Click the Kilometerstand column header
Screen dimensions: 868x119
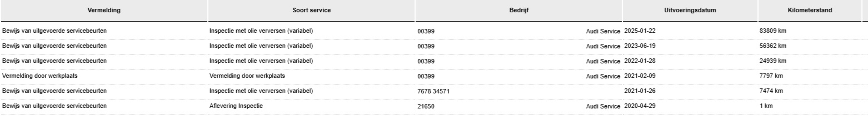click(809, 10)
